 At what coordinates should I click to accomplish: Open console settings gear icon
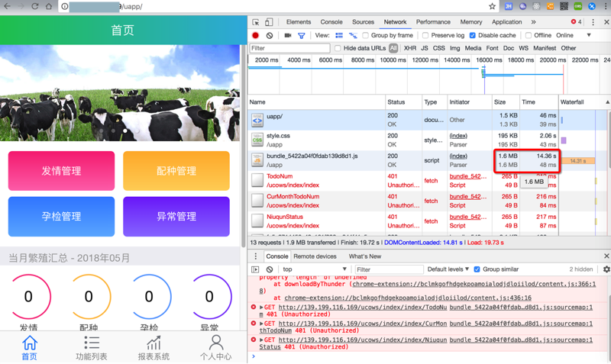[x=606, y=269]
